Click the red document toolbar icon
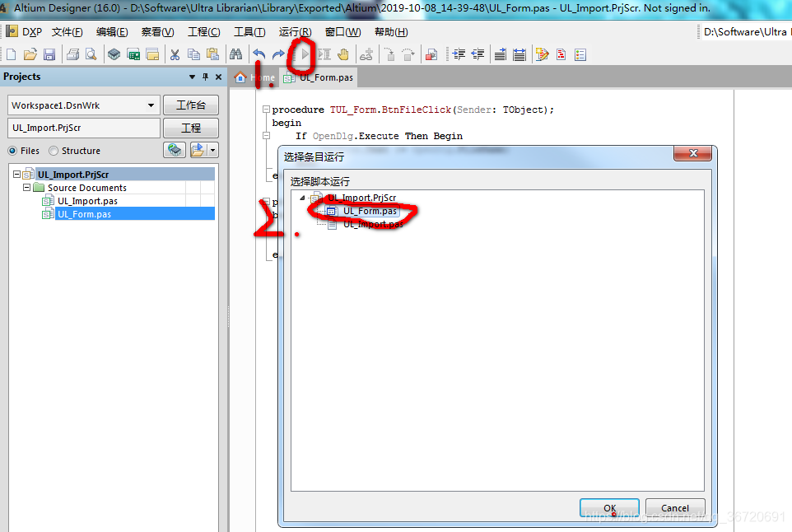Viewport: 792px width, 532px height. (561, 54)
